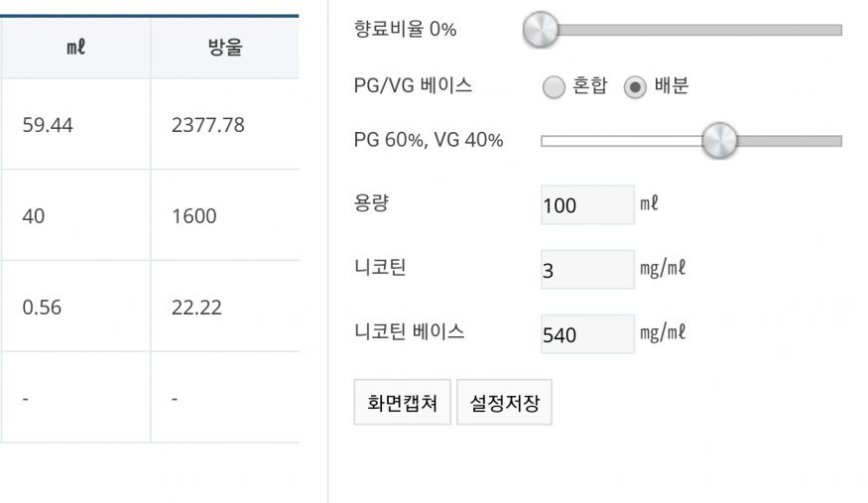
Task: Click the 화면캡쳐 button
Action: pos(403,402)
